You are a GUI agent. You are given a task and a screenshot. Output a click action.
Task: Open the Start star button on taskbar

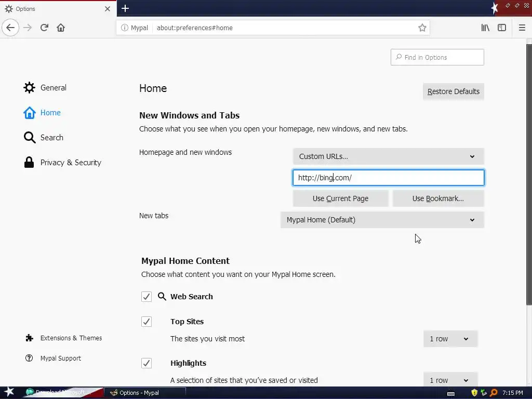coord(9,392)
